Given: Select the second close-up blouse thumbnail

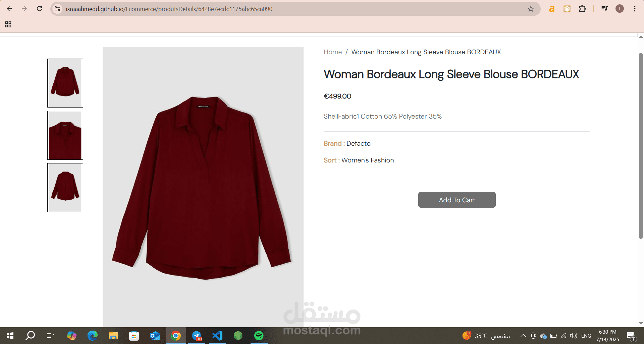Looking at the screenshot, I should coord(65,135).
